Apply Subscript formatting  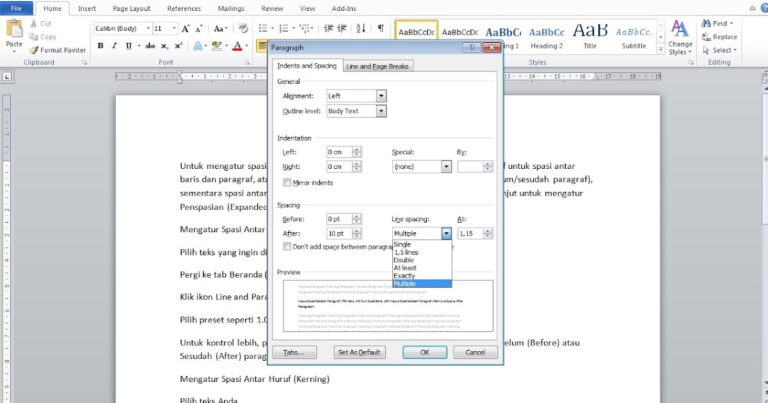(x=165, y=46)
